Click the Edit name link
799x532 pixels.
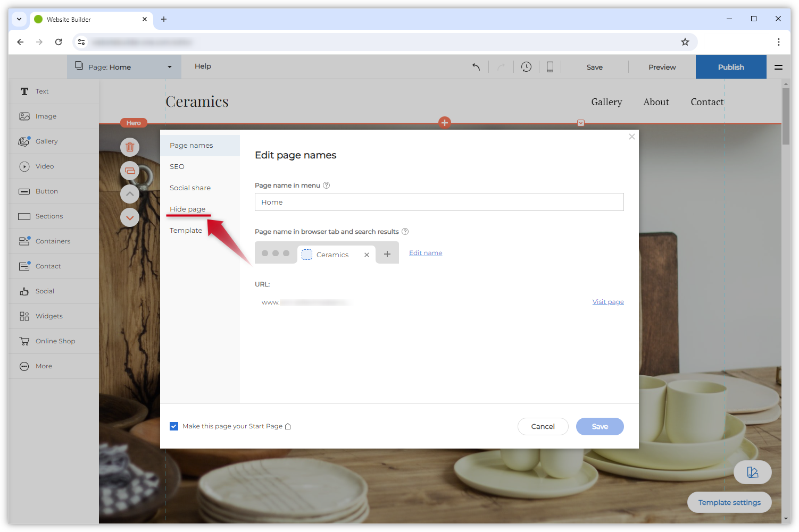click(x=426, y=253)
